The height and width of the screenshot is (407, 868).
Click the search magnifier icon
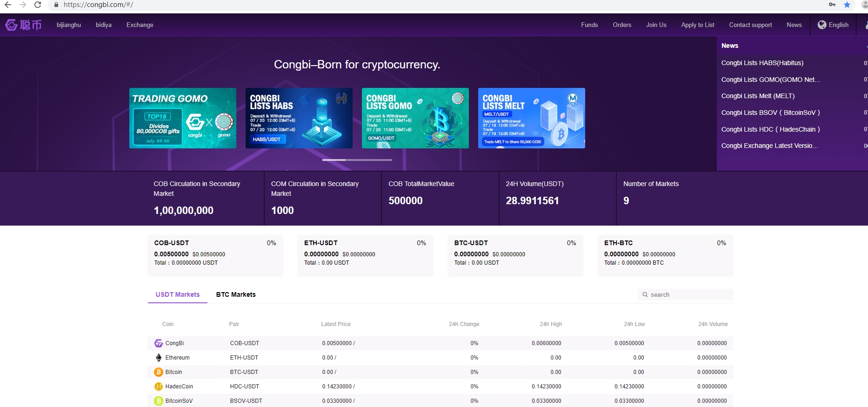tap(645, 294)
